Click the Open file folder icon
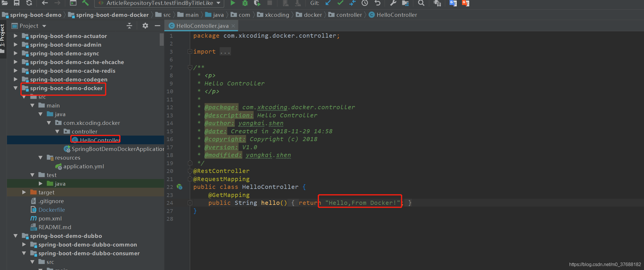Viewport: 644px width, 270px height. (x=5, y=3)
